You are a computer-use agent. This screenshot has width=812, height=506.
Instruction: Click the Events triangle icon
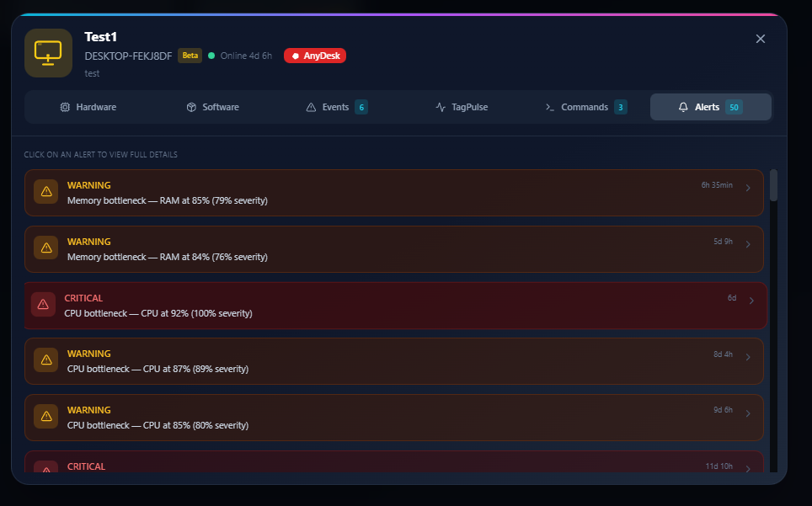[x=313, y=107]
